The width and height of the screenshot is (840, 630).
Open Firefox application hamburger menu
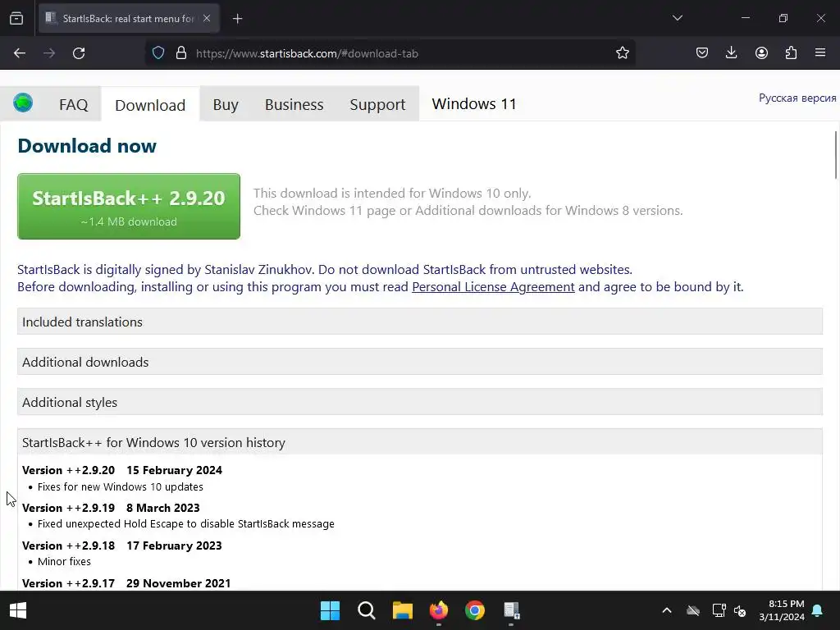click(x=820, y=53)
